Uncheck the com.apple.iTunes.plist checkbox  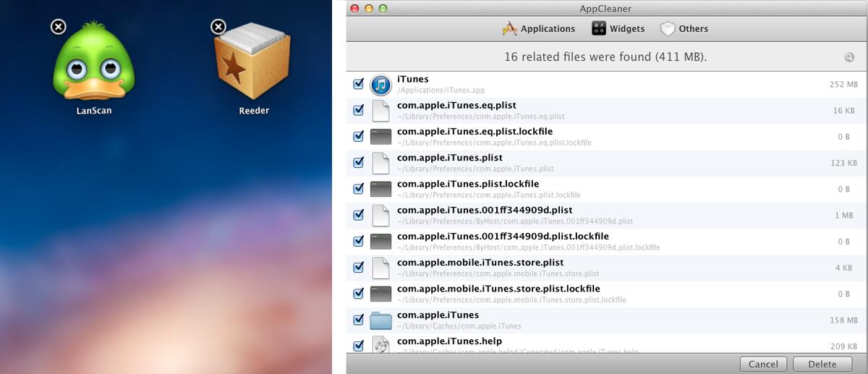(x=358, y=163)
